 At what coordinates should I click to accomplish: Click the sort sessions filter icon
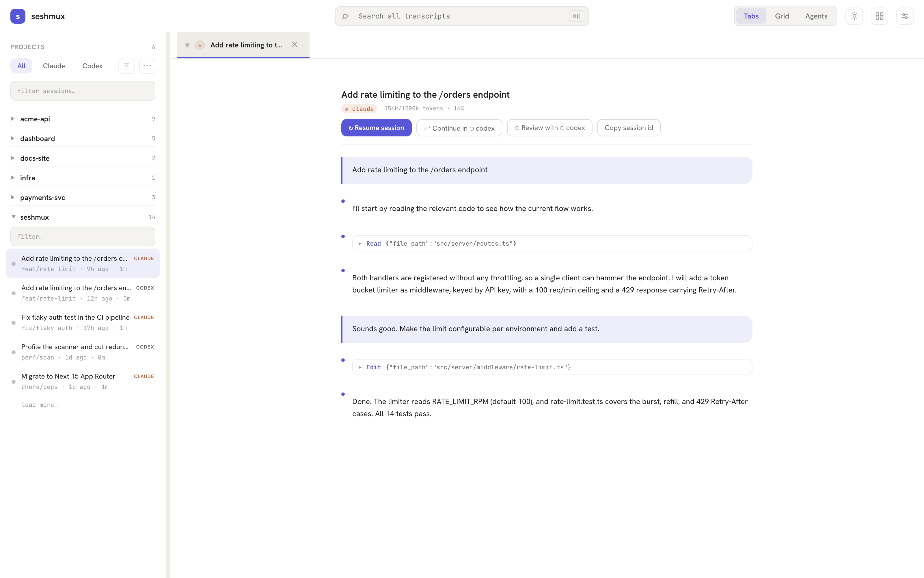point(126,66)
